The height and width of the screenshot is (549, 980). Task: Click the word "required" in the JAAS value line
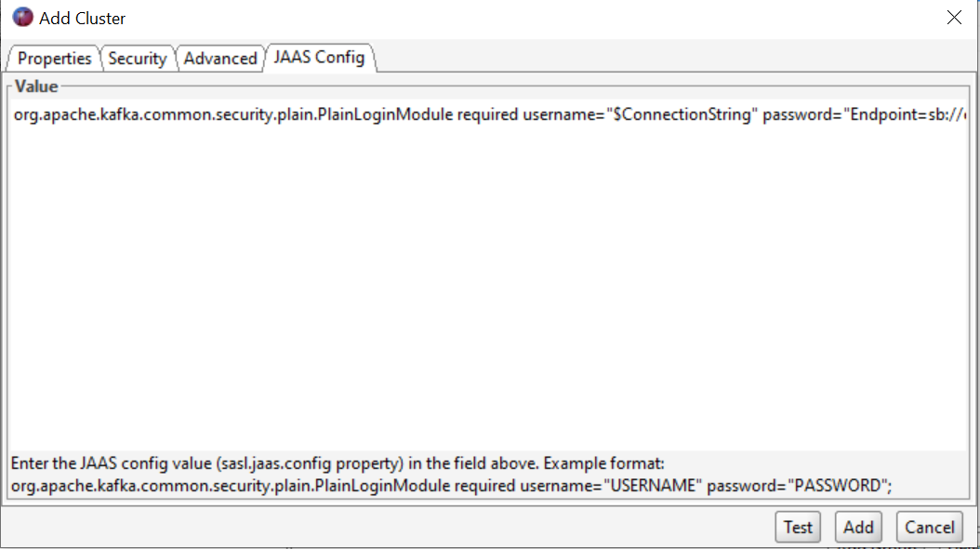(488, 116)
